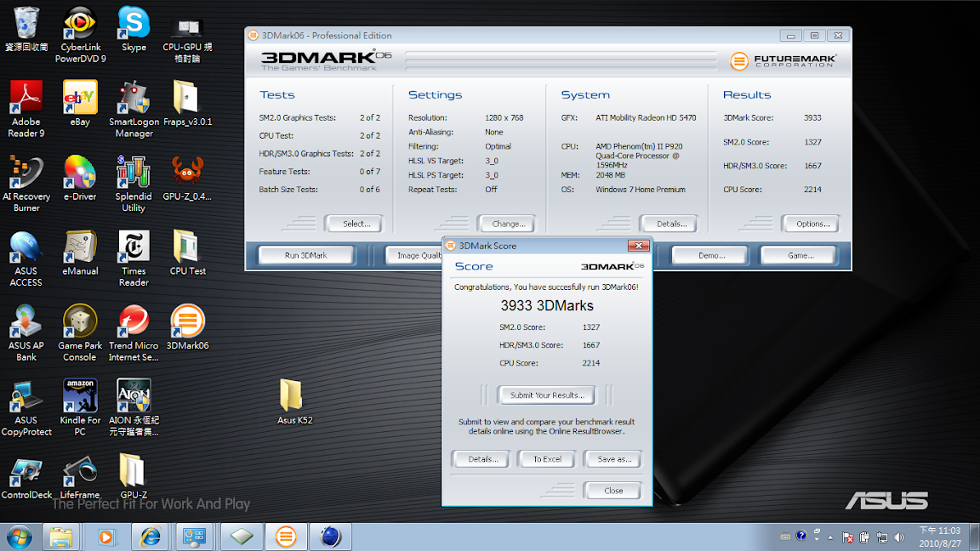The width and height of the screenshot is (980, 551).
Task: Open system Details... in 3DMark06 window
Action: [x=668, y=224]
